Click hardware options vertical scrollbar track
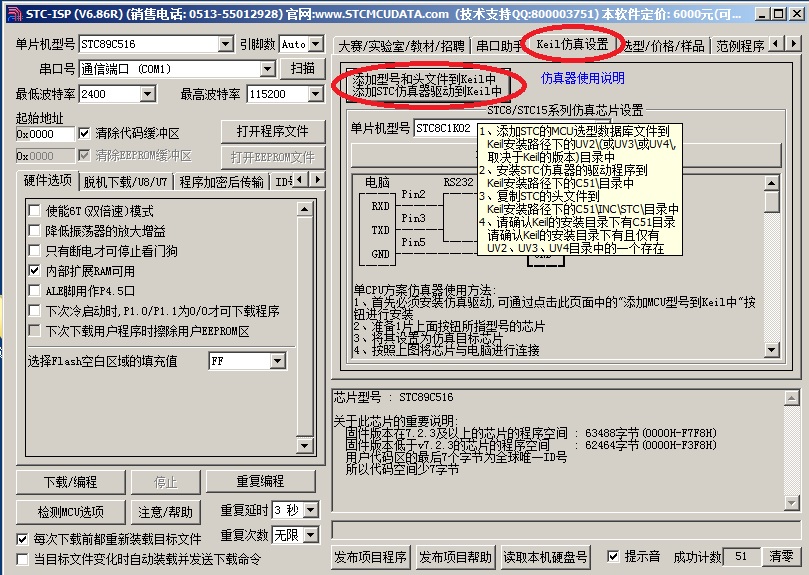Image resolution: width=809 pixels, height=575 pixels. (304, 327)
